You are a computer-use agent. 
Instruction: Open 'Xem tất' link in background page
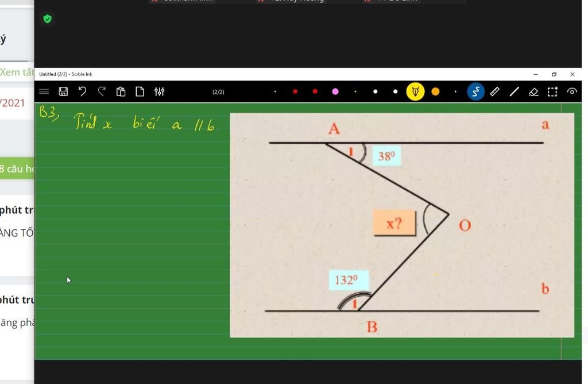[17, 72]
